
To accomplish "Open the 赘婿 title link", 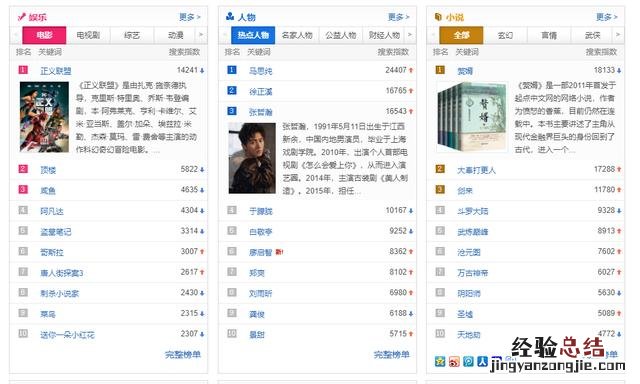I will point(465,71).
